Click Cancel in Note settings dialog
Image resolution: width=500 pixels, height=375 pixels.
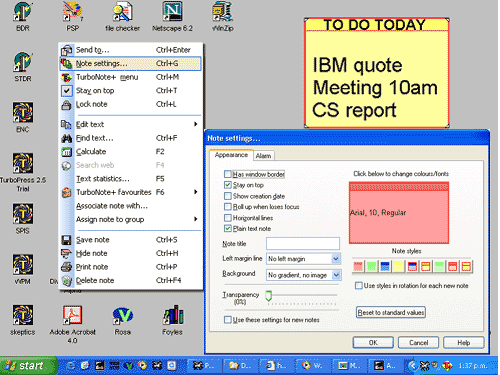coord(418,343)
